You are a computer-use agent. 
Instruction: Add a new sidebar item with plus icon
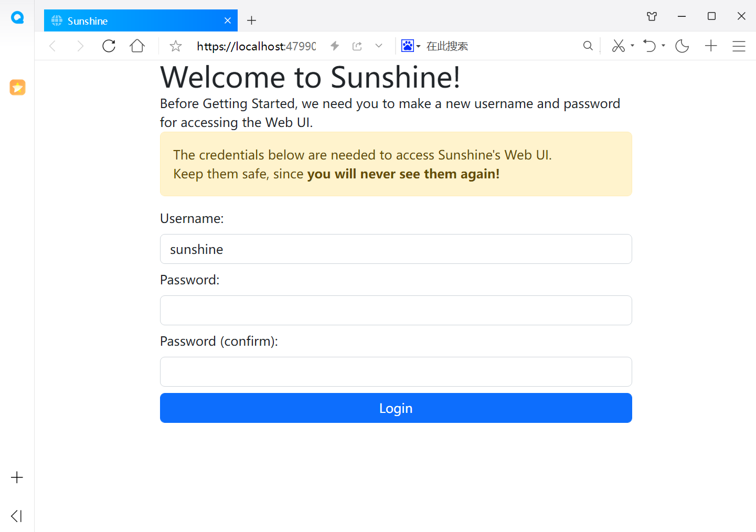point(17,477)
